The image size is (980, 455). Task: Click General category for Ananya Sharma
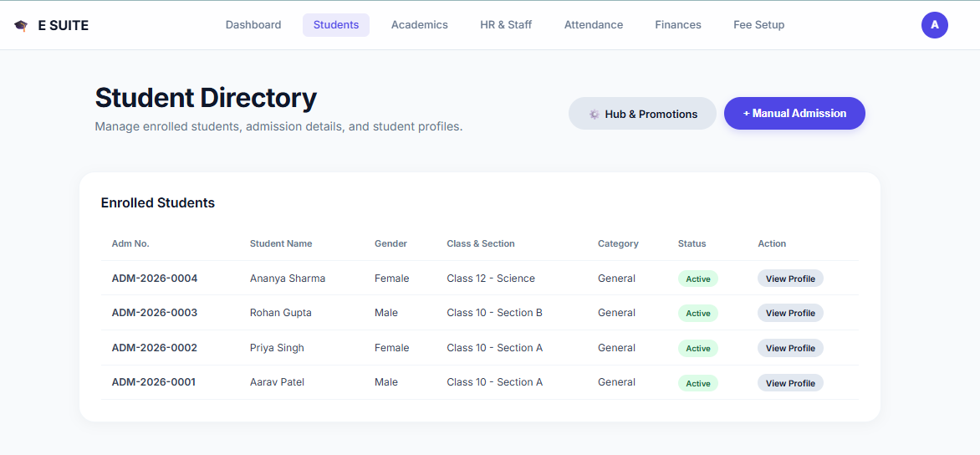[616, 279]
